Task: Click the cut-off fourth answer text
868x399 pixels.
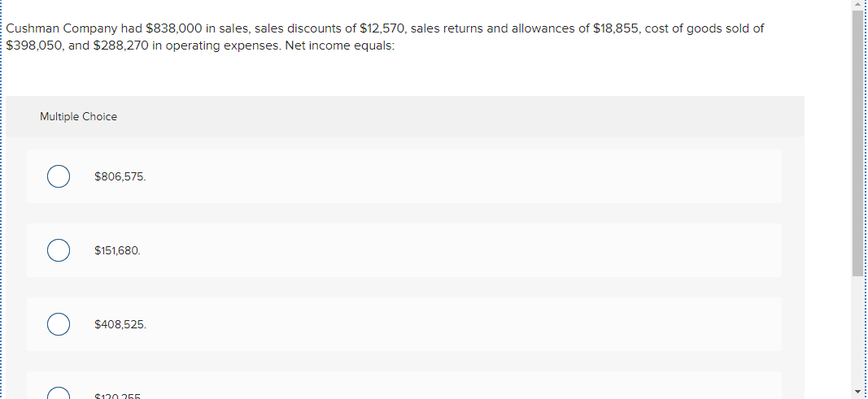Action: [x=118, y=396]
